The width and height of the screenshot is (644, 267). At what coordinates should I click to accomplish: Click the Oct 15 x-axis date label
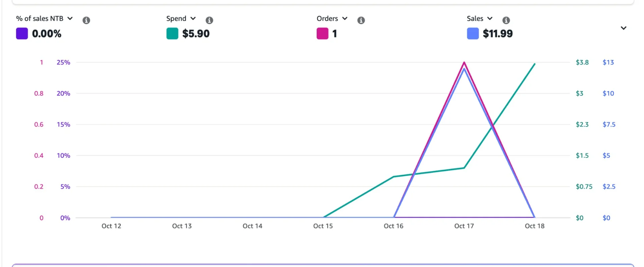point(323,226)
